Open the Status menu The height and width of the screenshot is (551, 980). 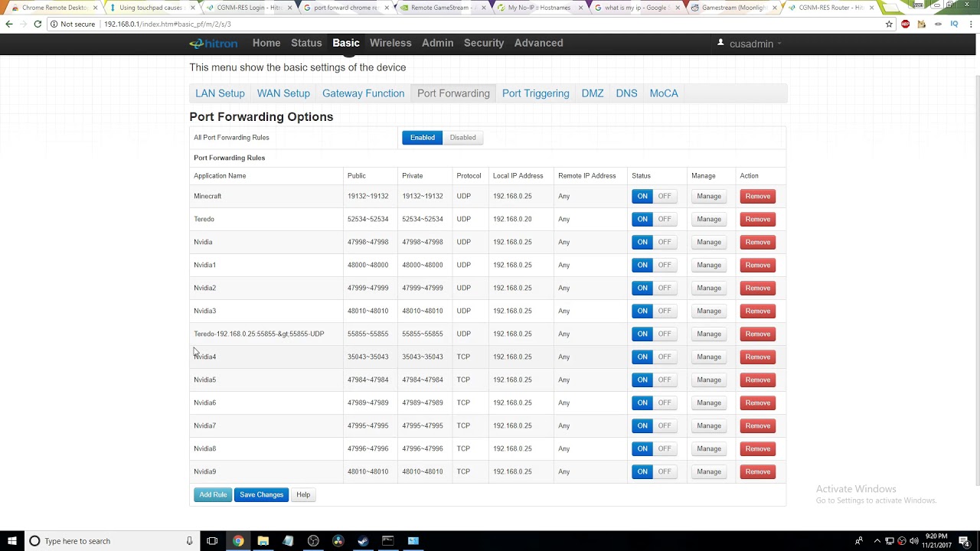point(306,43)
